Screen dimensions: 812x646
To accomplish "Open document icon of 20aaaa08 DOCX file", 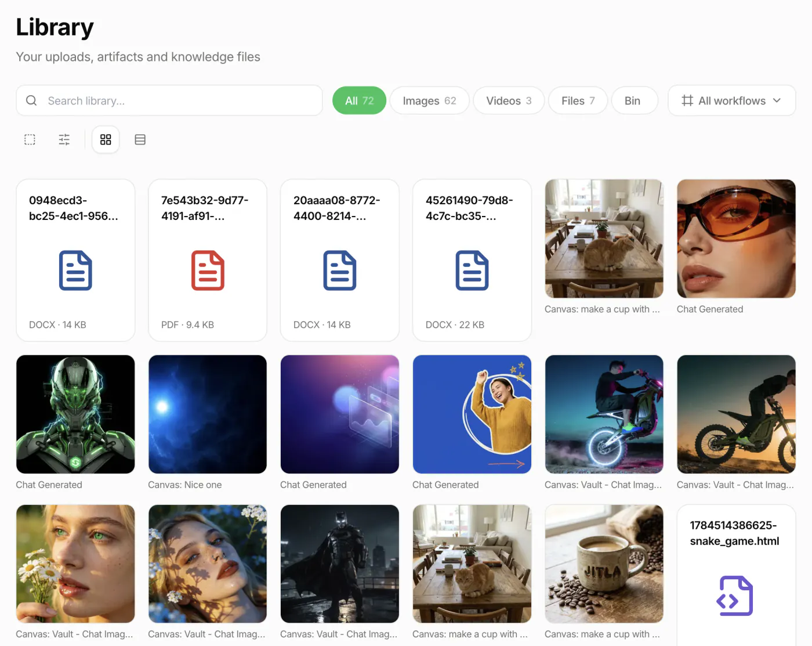I will [x=340, y=270].
